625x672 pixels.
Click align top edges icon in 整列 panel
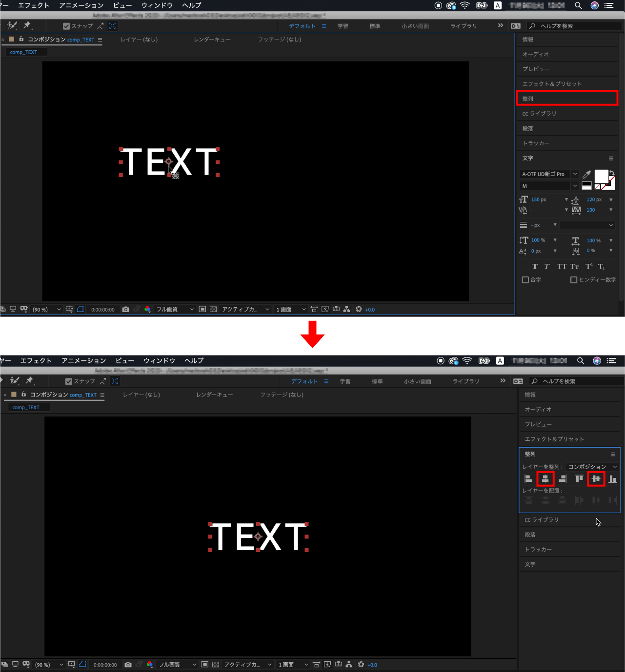(x=579, y=479)
